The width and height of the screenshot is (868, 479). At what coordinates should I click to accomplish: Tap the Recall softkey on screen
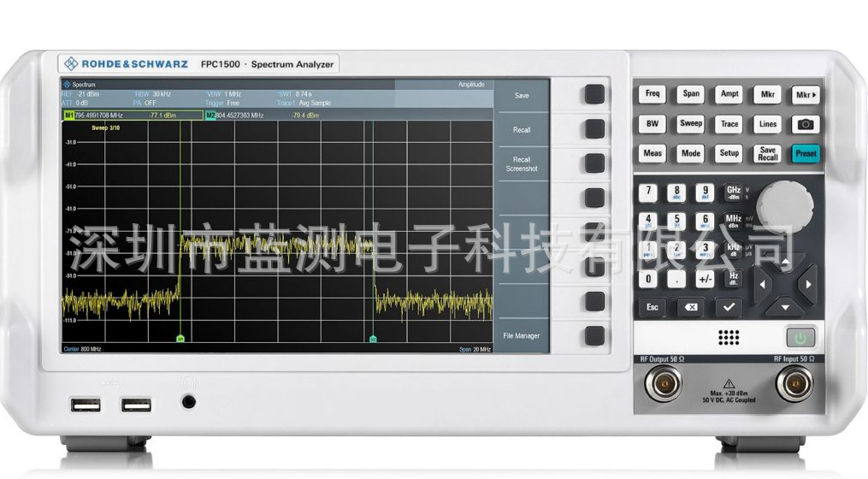point(522,129)
